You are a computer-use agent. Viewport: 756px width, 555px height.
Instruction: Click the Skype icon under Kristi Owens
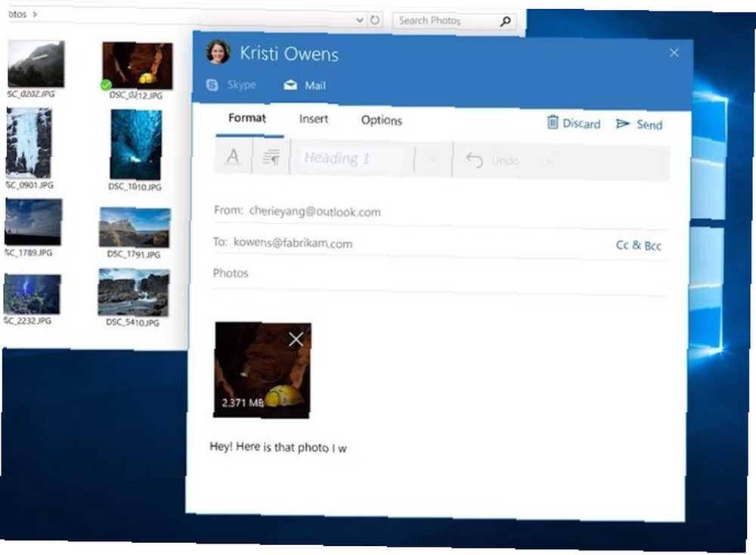click(x=212, y=85)
